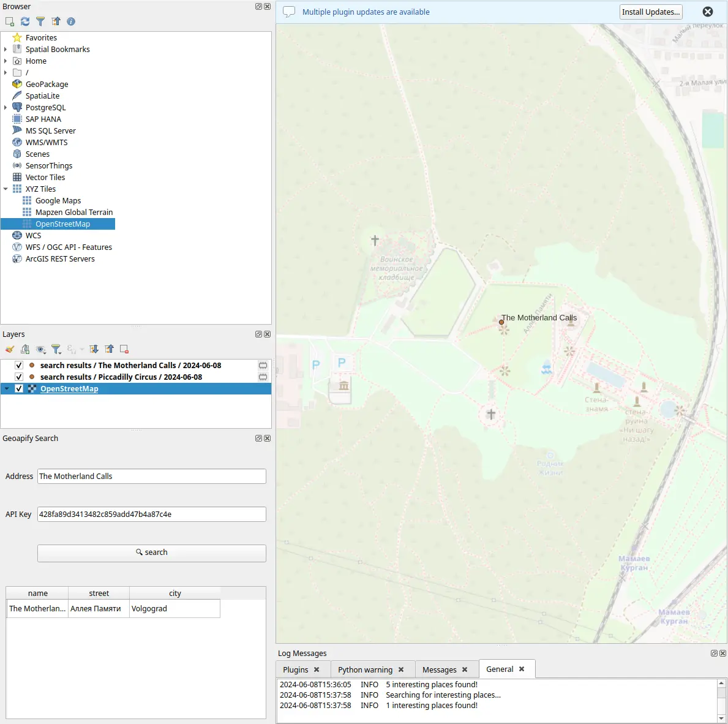Expand all layers in Layers panel
This screenshot has height=724, width=728.
94,349
